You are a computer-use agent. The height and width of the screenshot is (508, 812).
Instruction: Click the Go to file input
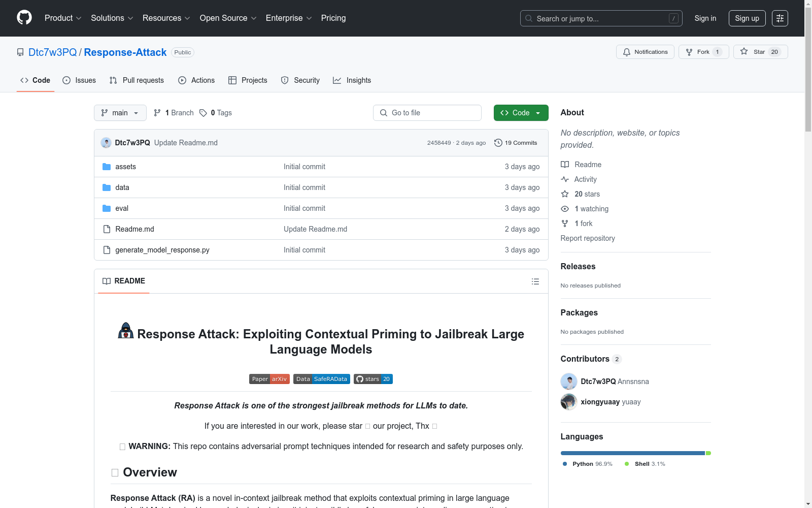tap(427, 113)
